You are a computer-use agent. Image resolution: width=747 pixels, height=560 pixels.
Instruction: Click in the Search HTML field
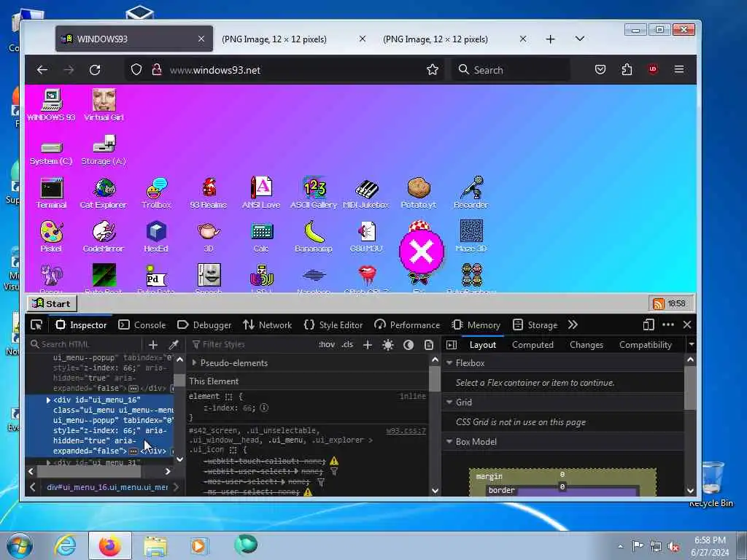[83, 344]
